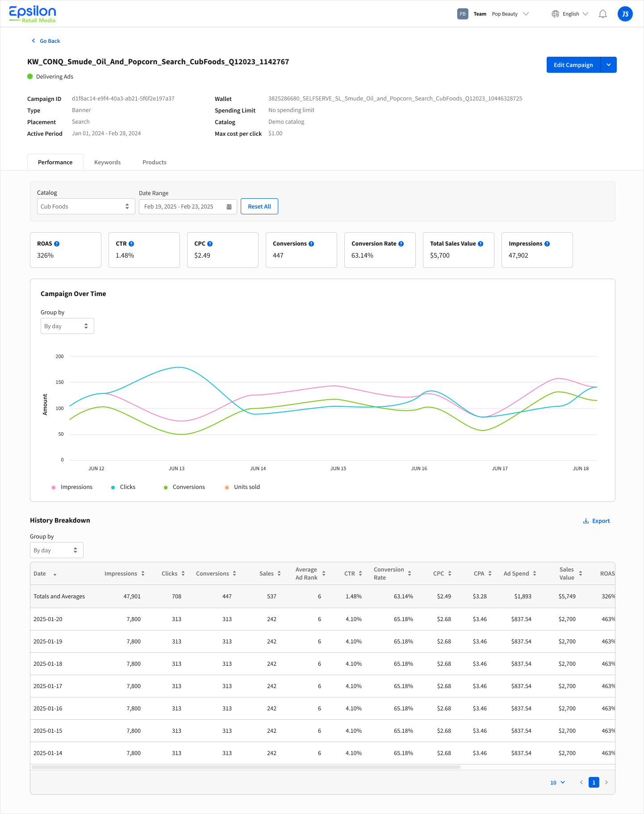Image resolution: width=644 pixels, height=814 pixels.
Task: Toggle Clicks series in chart legend
Action: pyautogui.click(x=123, y=487)
